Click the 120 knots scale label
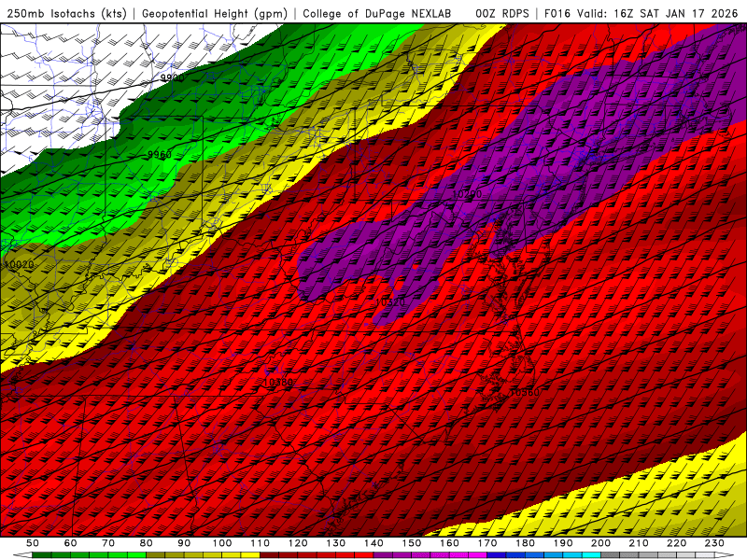 (x=298, y=543)
